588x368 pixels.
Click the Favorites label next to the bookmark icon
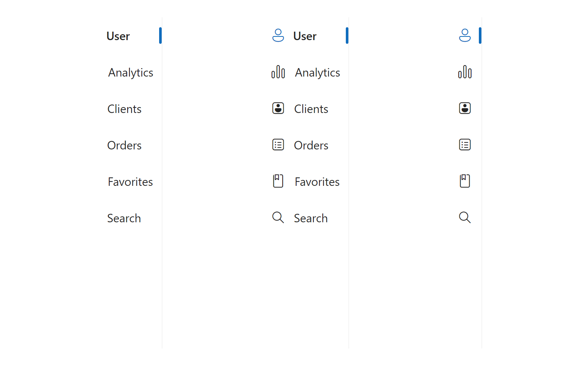click(x=317, y=182)
